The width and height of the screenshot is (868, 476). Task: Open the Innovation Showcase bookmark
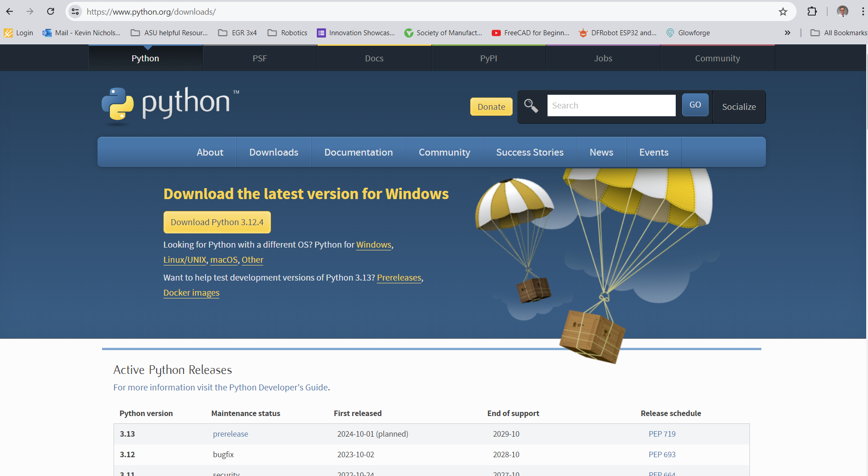(x=356, y=33)
